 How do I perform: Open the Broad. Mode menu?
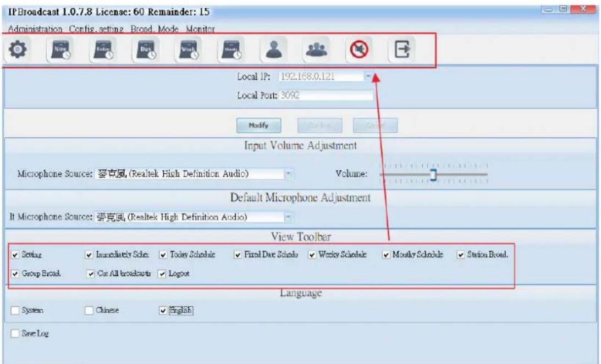pyautogui.click(x=155, y=29)
